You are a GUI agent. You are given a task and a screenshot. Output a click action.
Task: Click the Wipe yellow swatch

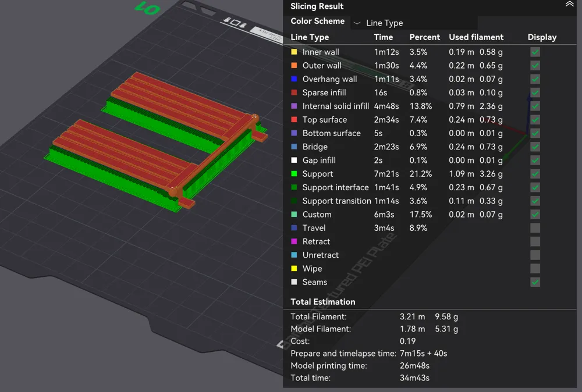[294, 269]
